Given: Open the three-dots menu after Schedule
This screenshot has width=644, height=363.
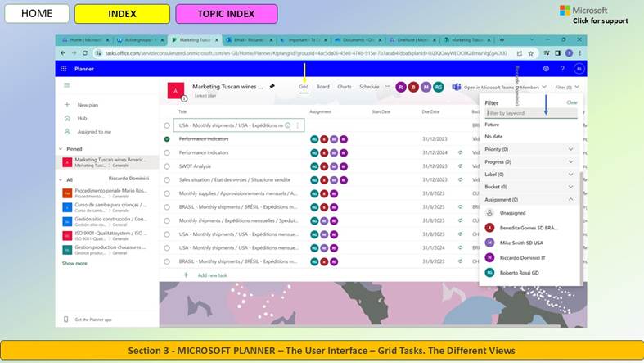Looking at the screenshot, I should click(x=387, y=86).
